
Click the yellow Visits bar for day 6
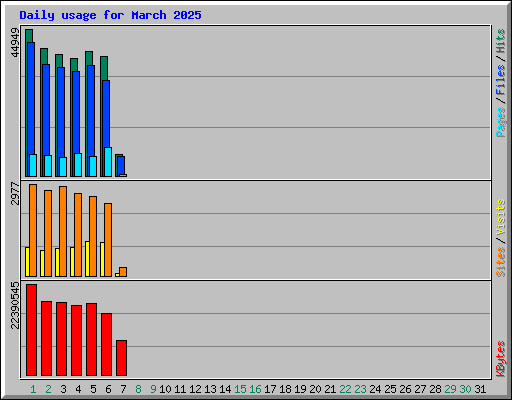tap(102, 259)
